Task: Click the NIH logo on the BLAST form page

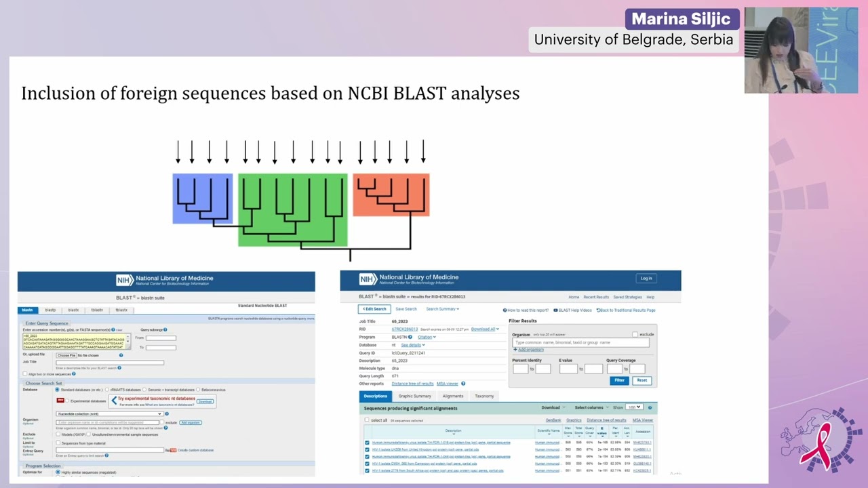Action: click(124, 279)
